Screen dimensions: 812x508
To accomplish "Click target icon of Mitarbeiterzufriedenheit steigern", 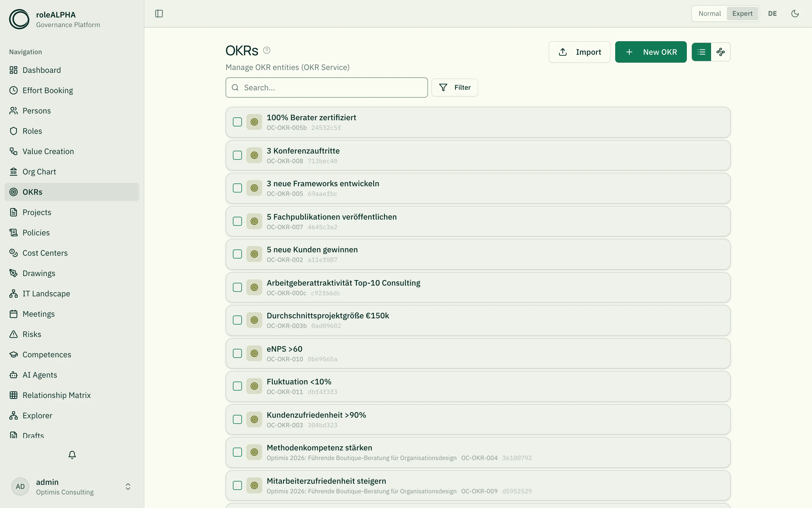I will pos(254,485).
